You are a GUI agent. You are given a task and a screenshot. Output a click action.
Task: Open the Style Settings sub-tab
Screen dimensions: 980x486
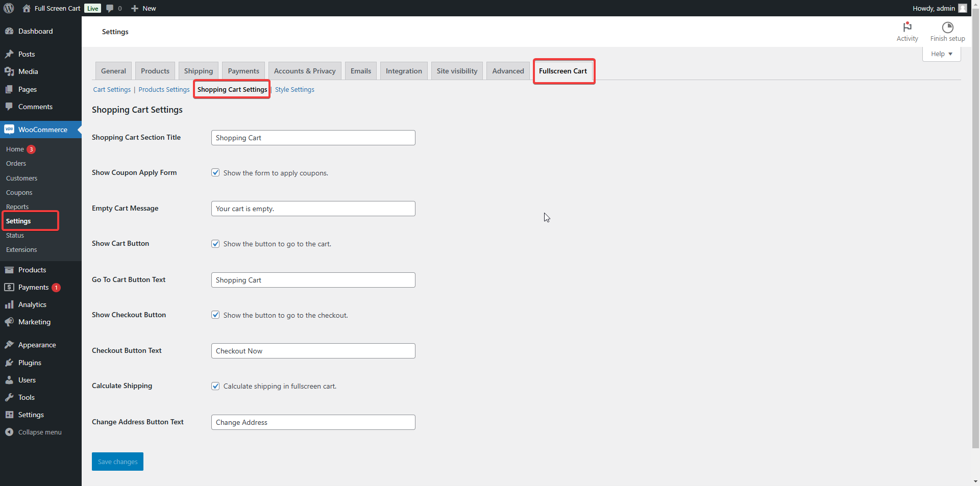(x=295, y=90)
